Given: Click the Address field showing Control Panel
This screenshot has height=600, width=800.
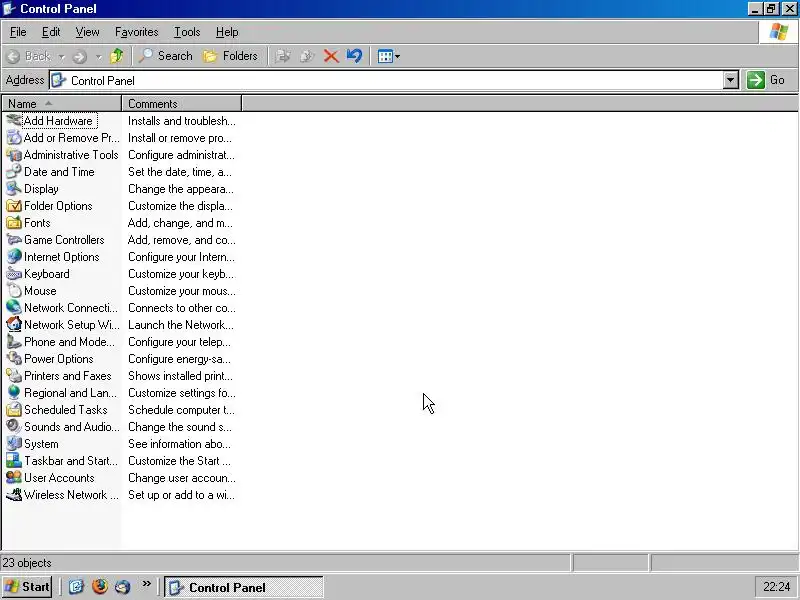Looking at the screenshot, I should coord(386,81).
